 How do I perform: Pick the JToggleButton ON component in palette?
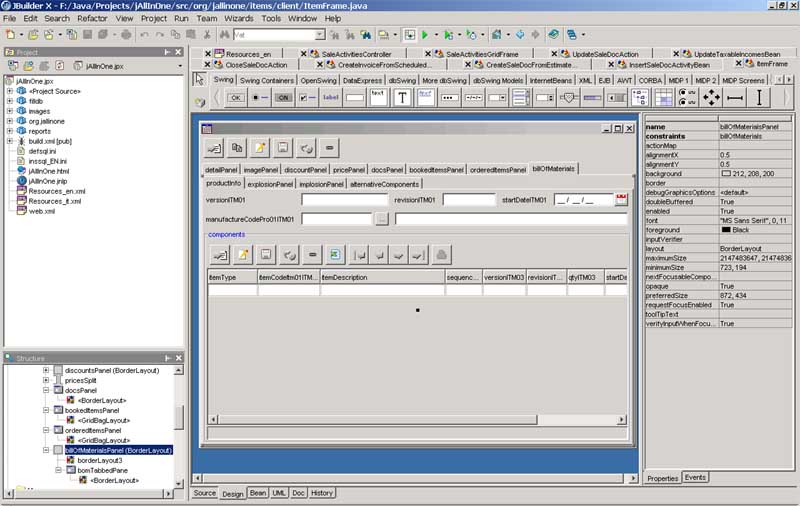283,97
